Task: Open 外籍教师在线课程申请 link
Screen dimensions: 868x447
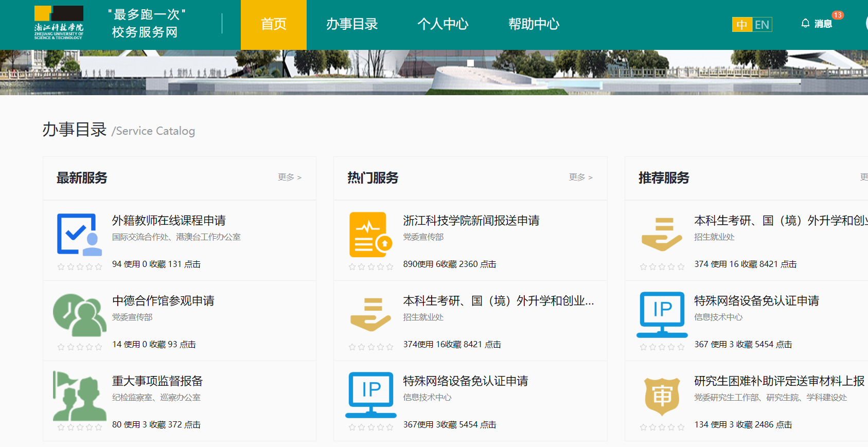Action: click(169, 221)
